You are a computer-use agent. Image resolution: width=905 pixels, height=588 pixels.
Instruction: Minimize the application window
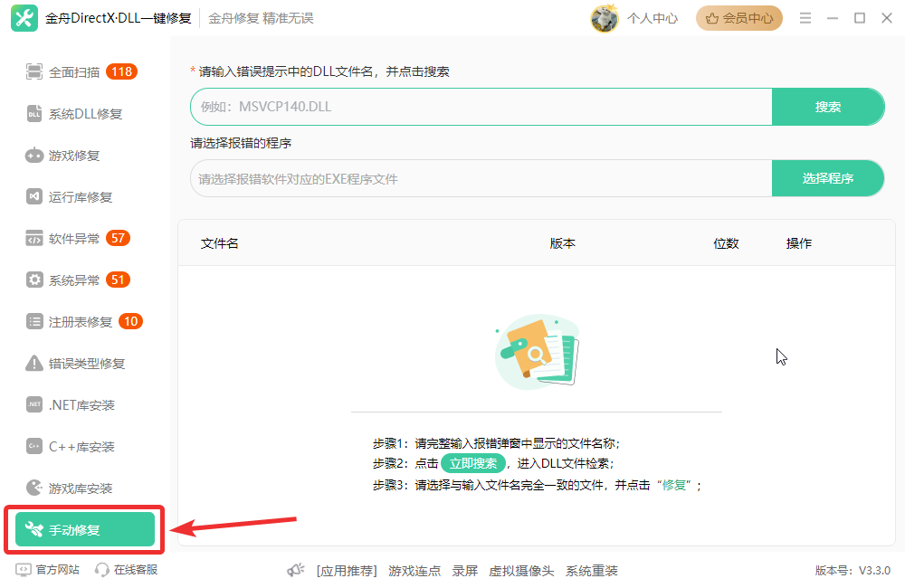click(833, 18)
